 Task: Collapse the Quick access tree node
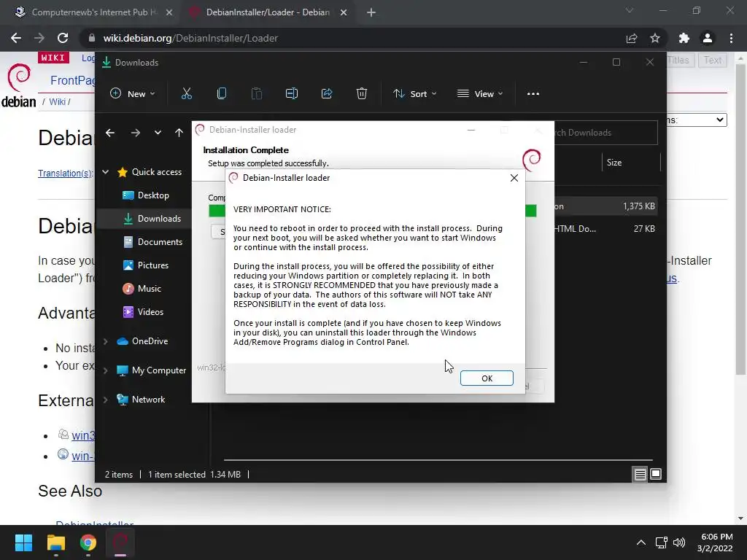(x=106, y=172)
